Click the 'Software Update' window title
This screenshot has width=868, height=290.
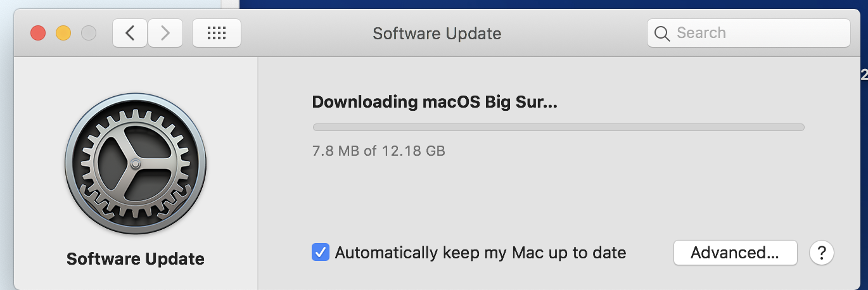coord(437,33)
